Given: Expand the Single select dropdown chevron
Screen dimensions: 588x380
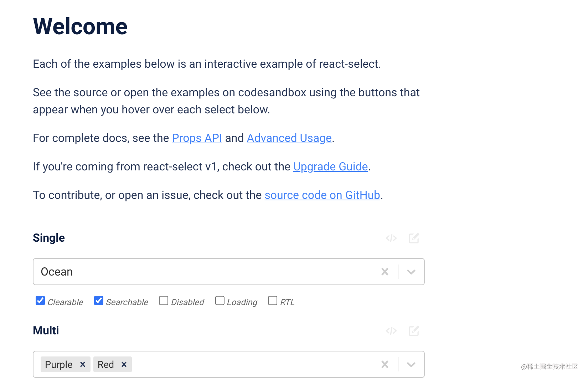Looking at the screenshot, I should [411, 272].
